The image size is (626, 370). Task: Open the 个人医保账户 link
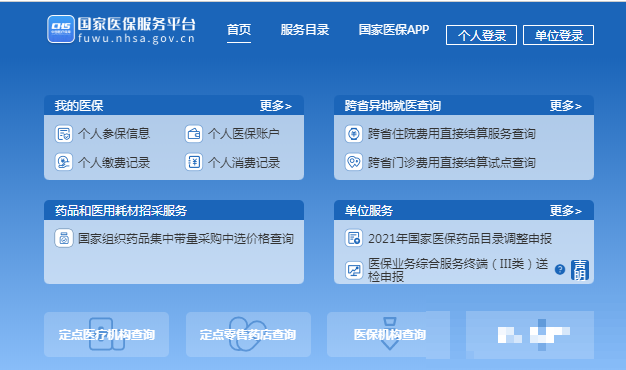[x=244, y=134]
